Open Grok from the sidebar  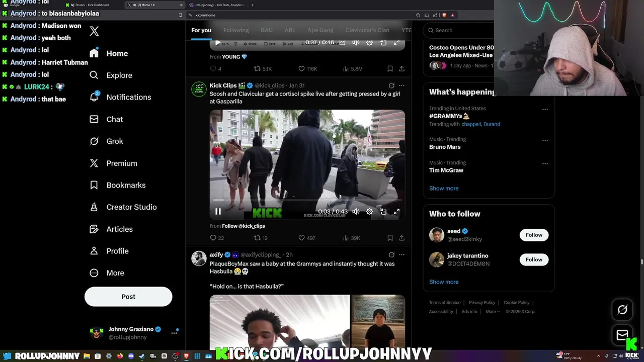(x=106, y=141)
